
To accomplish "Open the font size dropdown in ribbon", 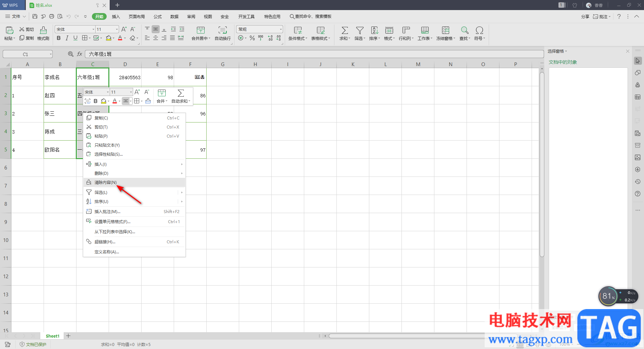I will click(117, 30).
